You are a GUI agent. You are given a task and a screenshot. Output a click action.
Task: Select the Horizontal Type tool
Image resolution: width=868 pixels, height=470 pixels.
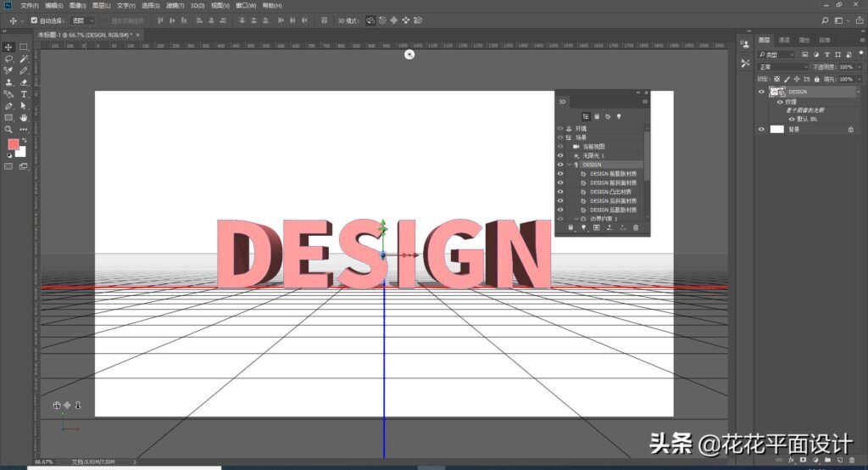tap(24, 94)
